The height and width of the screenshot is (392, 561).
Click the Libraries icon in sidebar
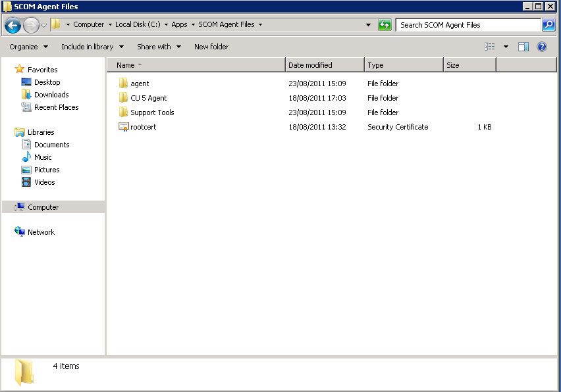click(x=20, y=132)
